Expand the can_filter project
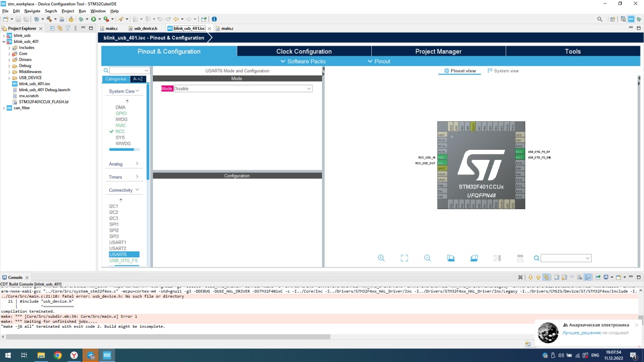This screenshot has height=362, width=644. [x=4, y=108]
